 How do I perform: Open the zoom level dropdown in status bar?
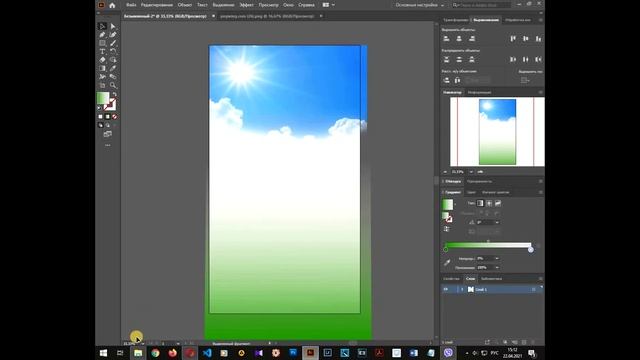142,344
